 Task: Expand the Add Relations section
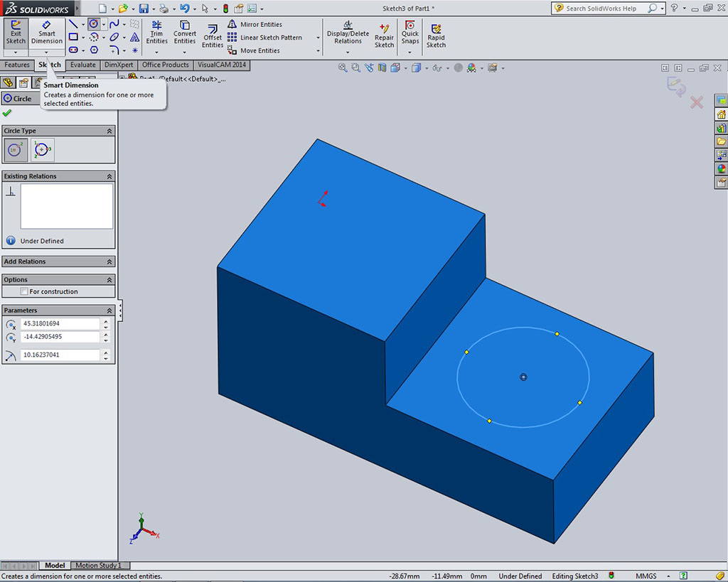tap(109, 262)
